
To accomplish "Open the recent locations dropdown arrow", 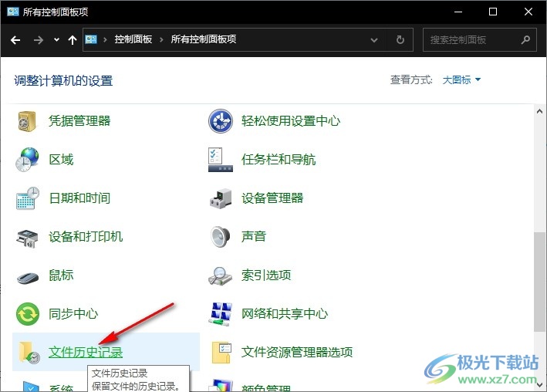I will point(56,40).
